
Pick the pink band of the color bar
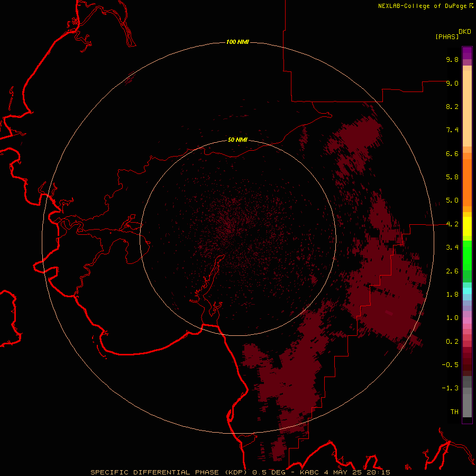467,321
